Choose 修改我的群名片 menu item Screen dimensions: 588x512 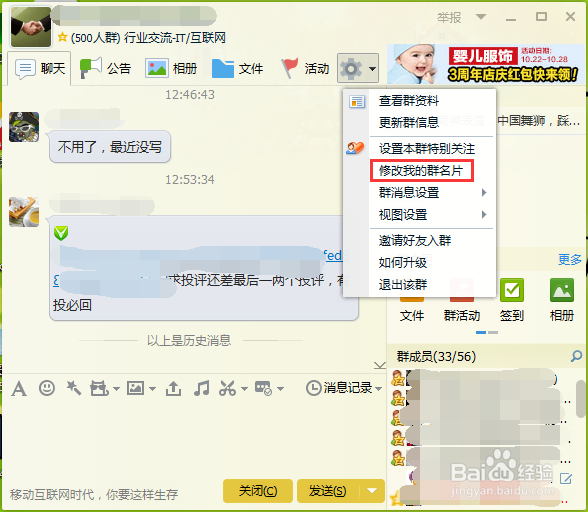(420, 171)
